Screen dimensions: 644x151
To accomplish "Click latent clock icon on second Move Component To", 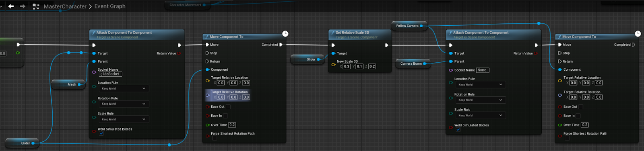I will pyautogui.click(x=638, y=34).
